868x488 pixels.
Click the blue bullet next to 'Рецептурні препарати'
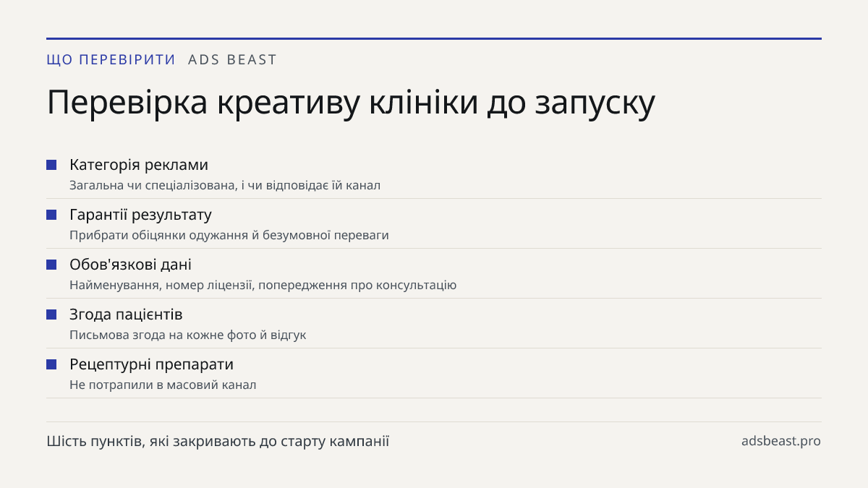click(x=51, y=364)
